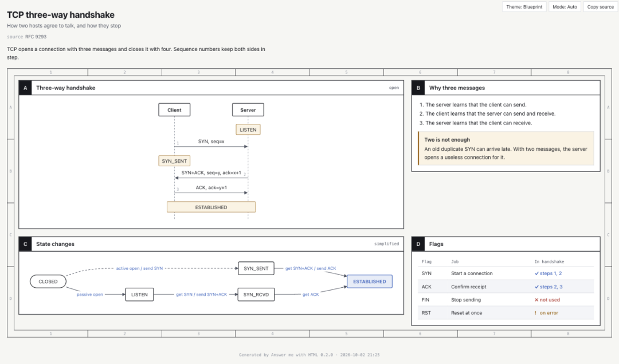Select the SYN_SENT node in State changes
This screenshot has width=619, height=364.
[256, 268]
